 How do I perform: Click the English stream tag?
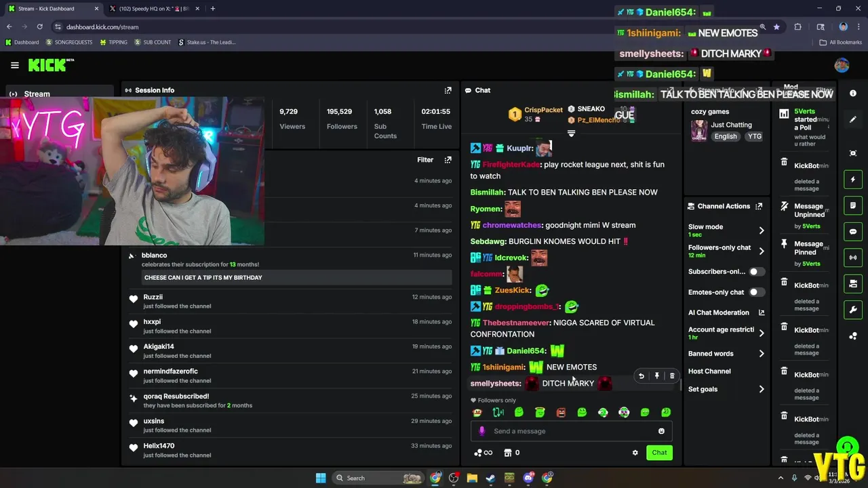point(725,136)
